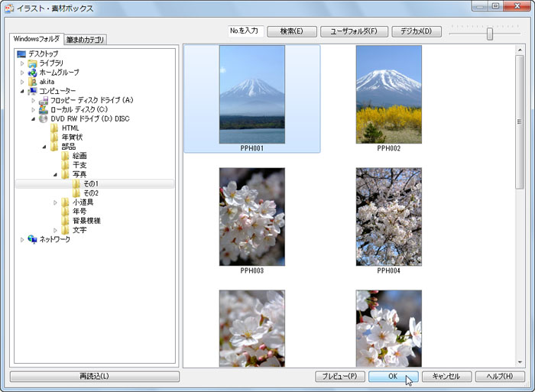This screenshot has width=535, height=392.
Task: Click the akita user folder icon
Action: click(32, 82)
